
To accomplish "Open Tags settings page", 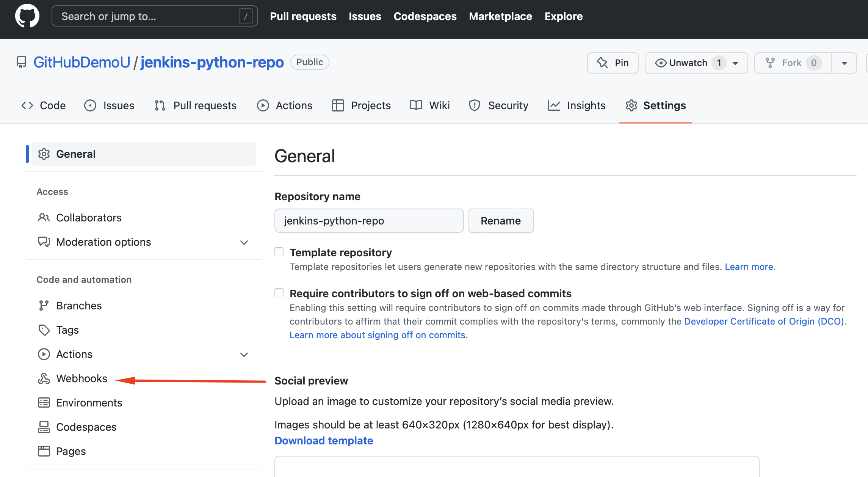I will point(67,330).
